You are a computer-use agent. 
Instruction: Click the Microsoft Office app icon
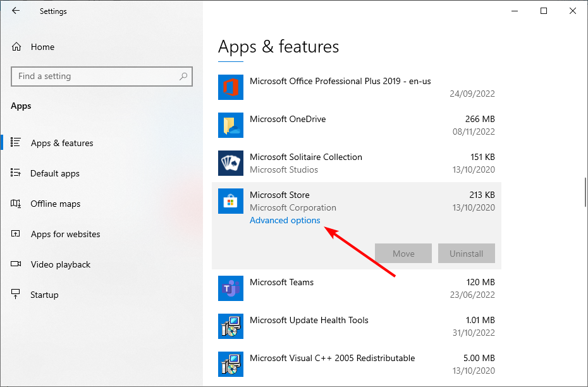[x=231, y=87]
